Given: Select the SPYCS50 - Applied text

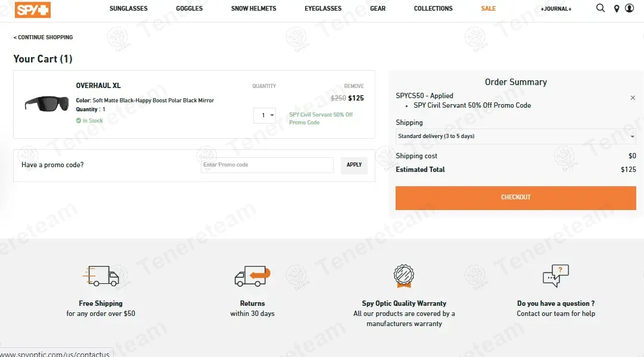Looking at the screenshot, I should [x=424, y=96].
